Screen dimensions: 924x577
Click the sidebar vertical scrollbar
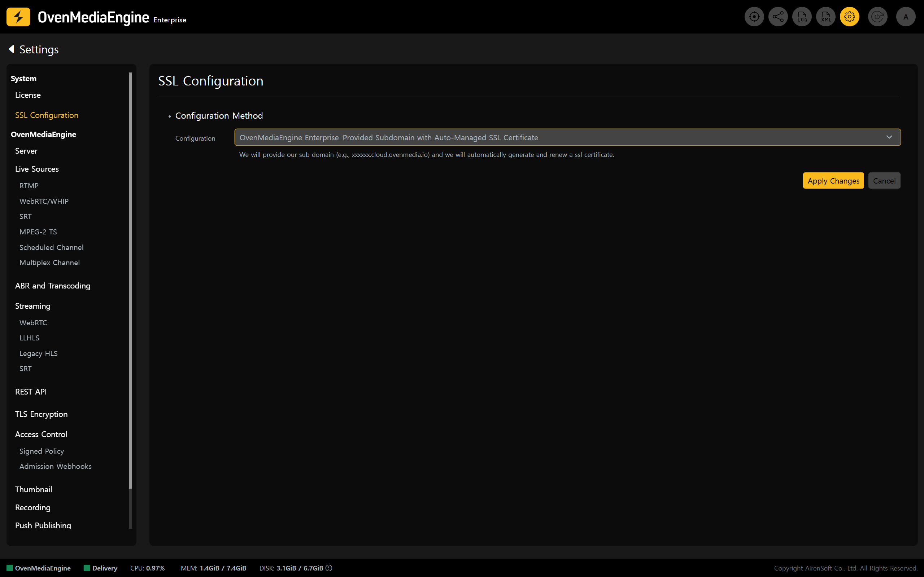tap(131, 281)
